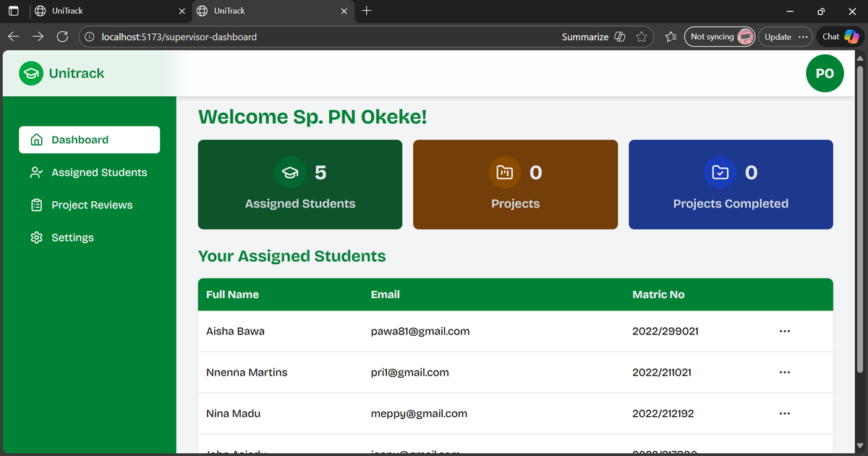Toggle the favorites star for this page
Image resolution: width=868 pixels, height=456 pixels.
tap(642, 36)
